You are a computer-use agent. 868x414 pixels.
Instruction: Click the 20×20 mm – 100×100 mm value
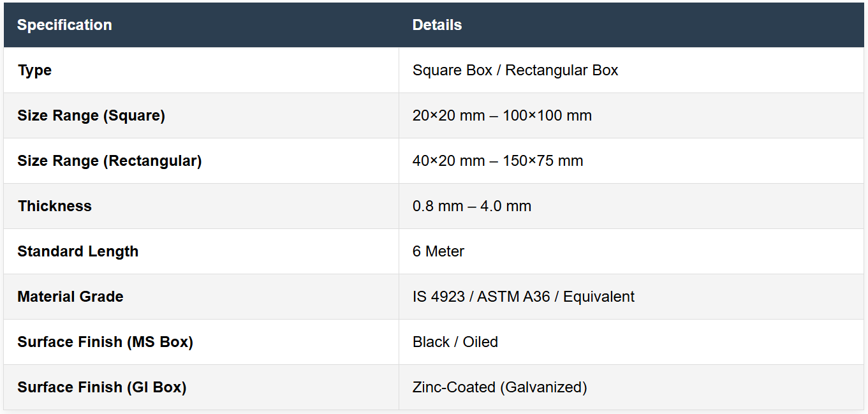coord(502,115)
